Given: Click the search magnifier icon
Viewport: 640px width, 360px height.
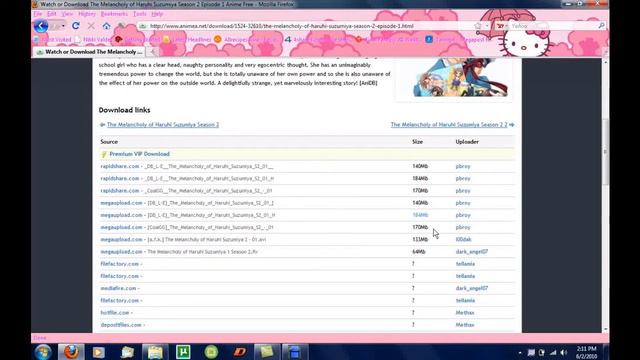Looking at the screenshot, I should pos(601,26).
